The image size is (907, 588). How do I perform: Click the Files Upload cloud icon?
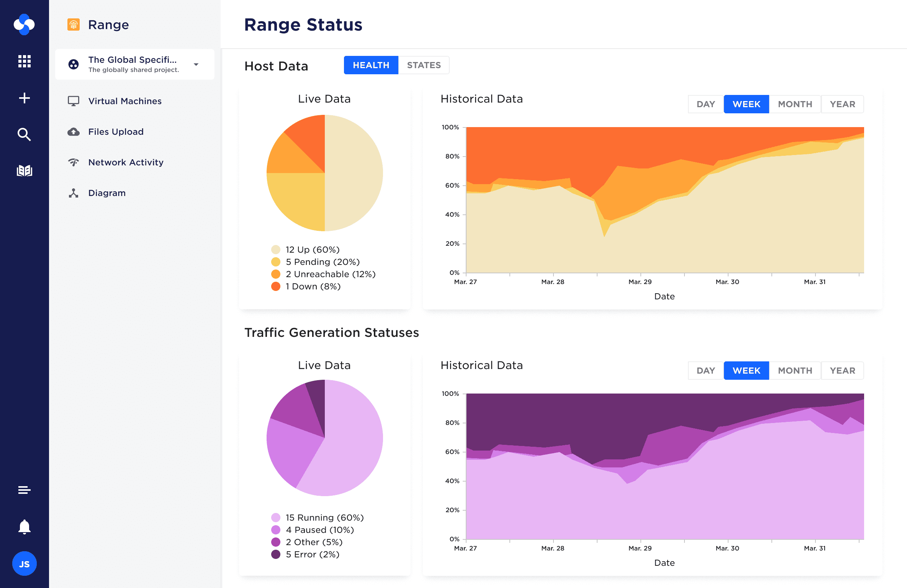[x=74, y=132]
